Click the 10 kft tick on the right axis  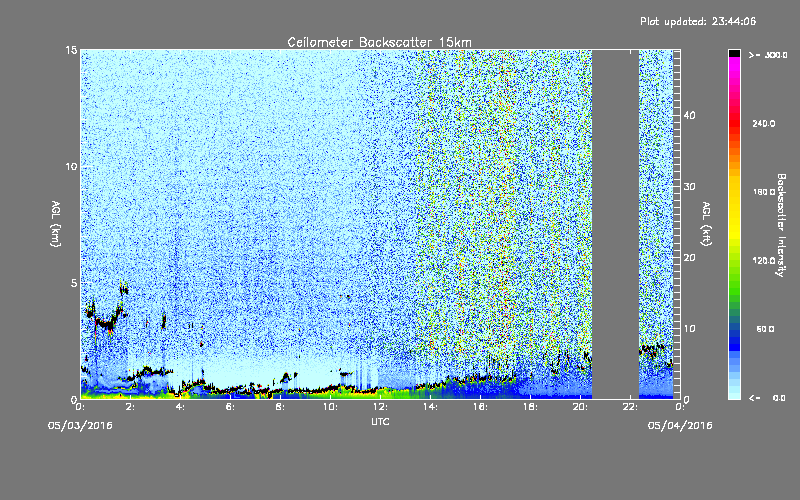[689, 329]
